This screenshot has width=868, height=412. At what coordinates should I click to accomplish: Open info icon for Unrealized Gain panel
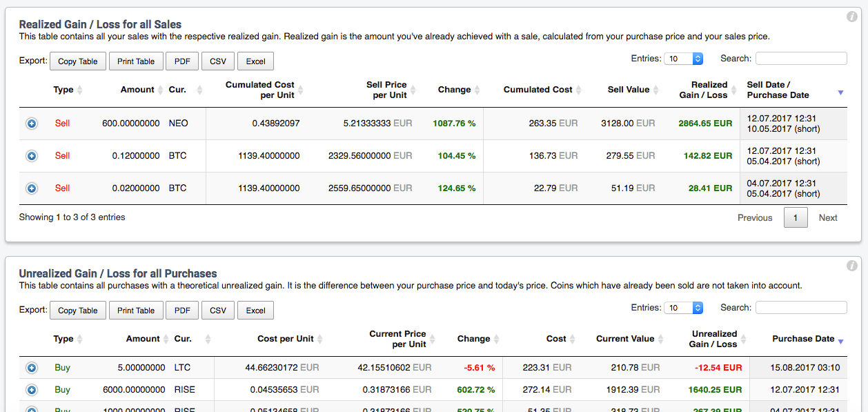tap(851, 266)
